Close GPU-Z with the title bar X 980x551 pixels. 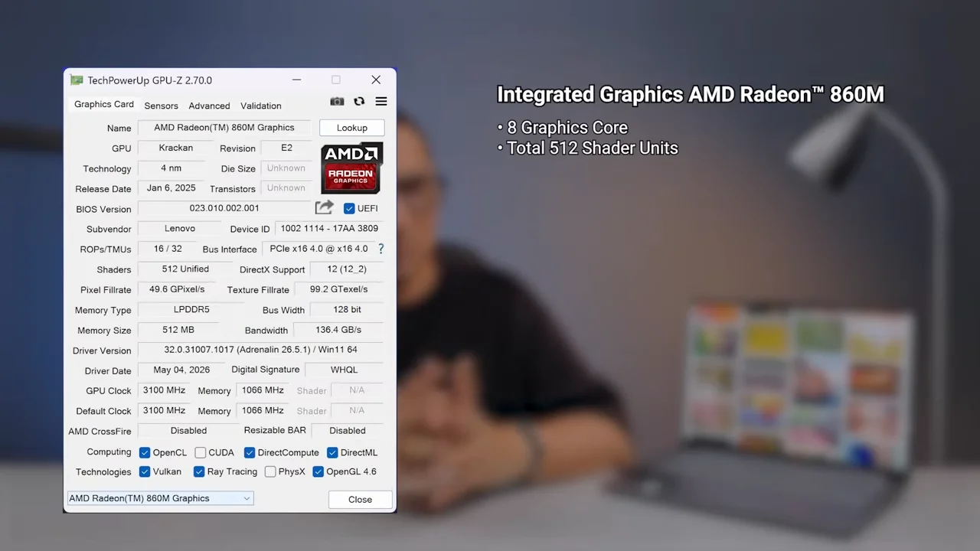[376, 80]
